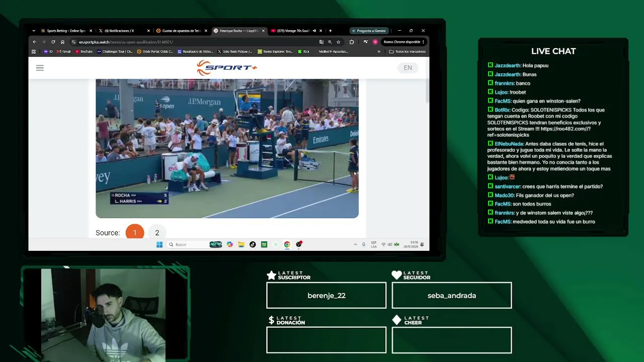Open File Explorer from the taskbar

click(x=241, y=244)
